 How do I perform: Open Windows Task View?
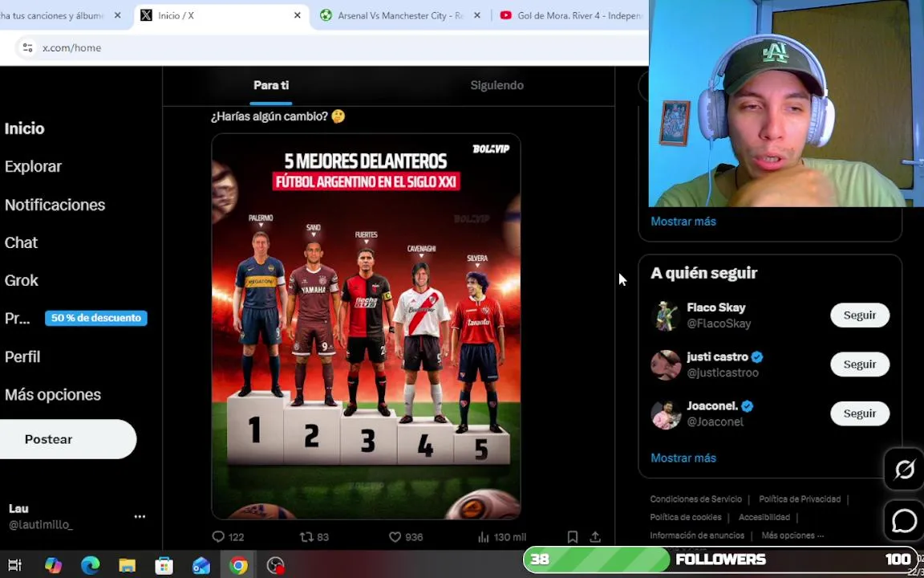click(x=14, y=565)
